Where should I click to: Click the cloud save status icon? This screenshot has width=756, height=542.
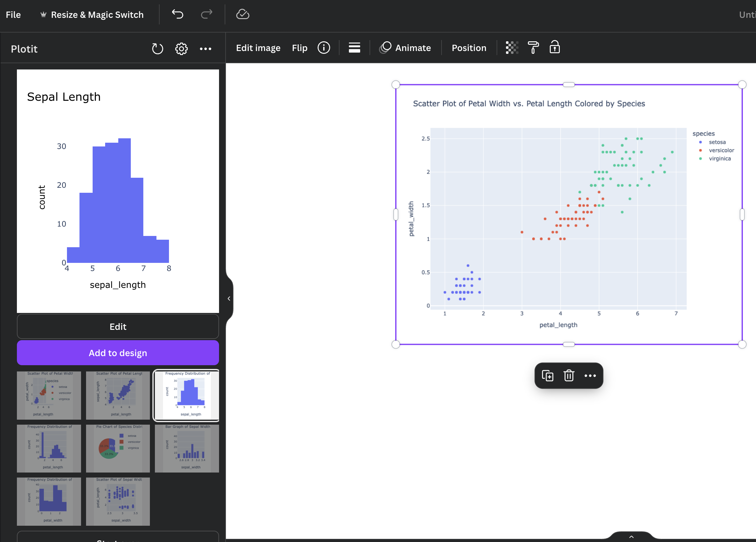(x=243, y=14)
